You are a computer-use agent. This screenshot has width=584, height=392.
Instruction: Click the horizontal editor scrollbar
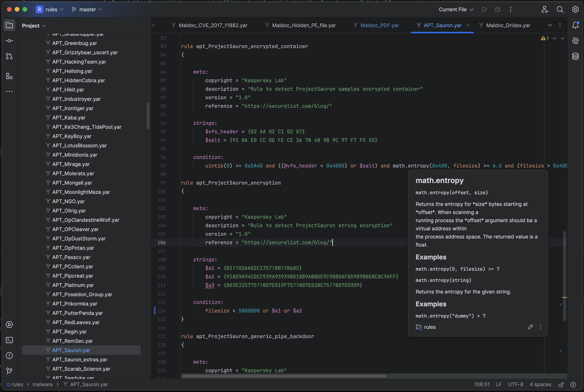[284, 376]
